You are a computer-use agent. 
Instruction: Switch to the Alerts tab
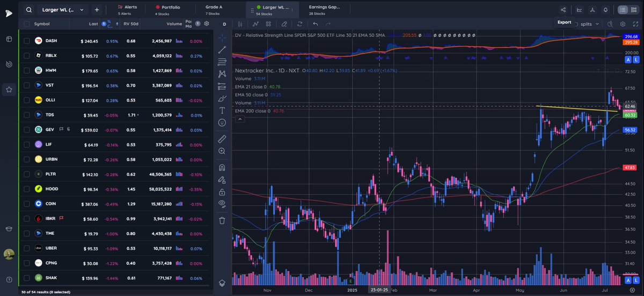click(128, 10)
